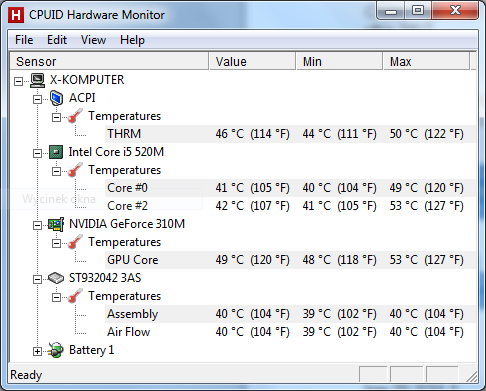Select the ST932042 3AS label
This screenshot has height=391, width=486.
[105, 278]
